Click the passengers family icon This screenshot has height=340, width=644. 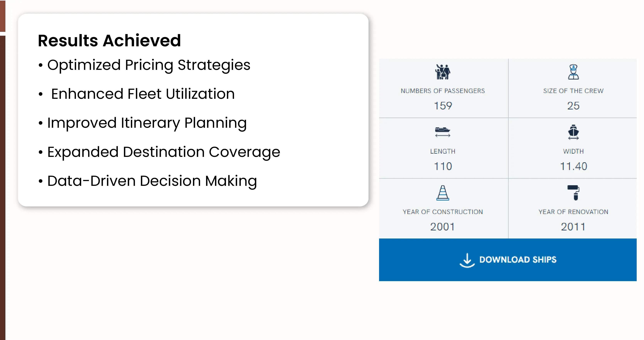(x=443, y=72)
